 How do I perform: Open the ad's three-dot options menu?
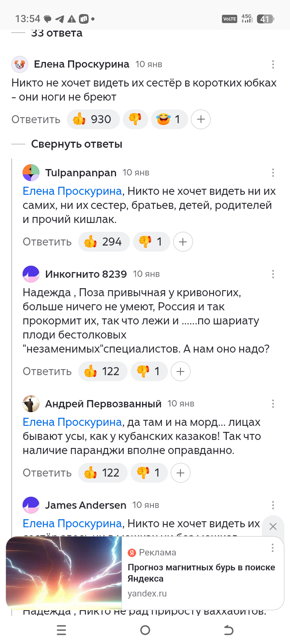(x=273, y=548)
